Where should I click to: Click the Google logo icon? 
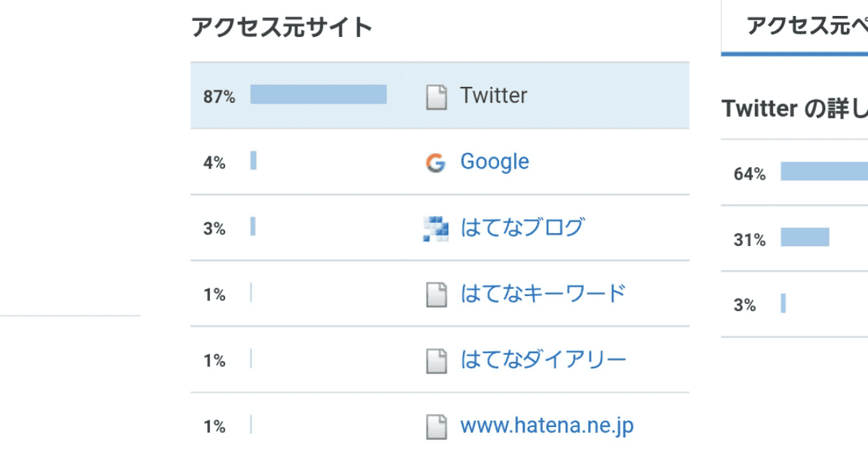pos(435,163)
